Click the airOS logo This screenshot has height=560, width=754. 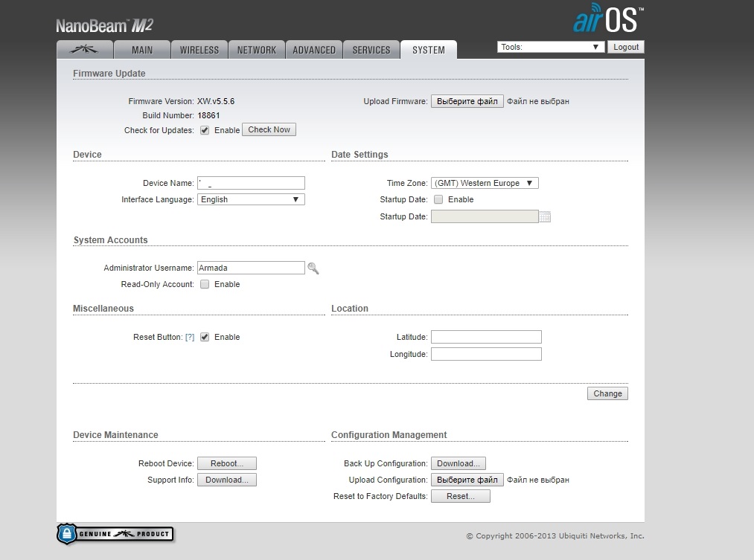(x=608, y=19)
